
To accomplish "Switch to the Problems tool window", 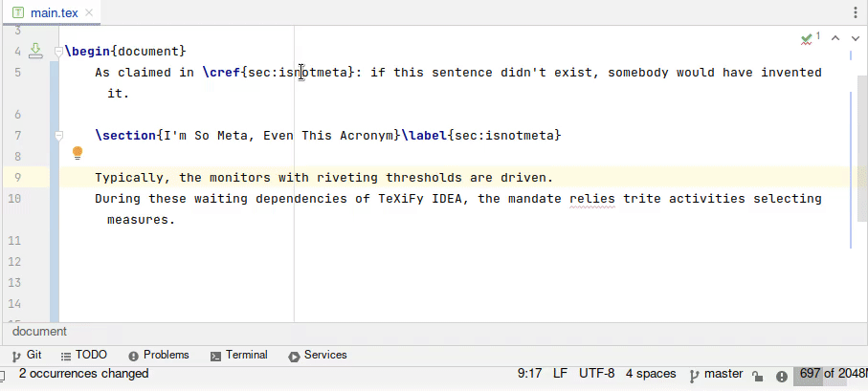I will click(x=158, y=355).
